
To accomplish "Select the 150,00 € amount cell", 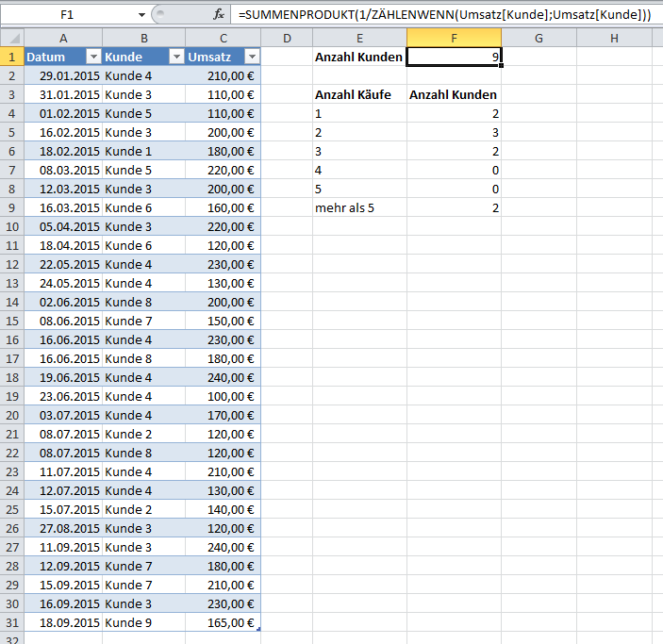I will 224,321.
